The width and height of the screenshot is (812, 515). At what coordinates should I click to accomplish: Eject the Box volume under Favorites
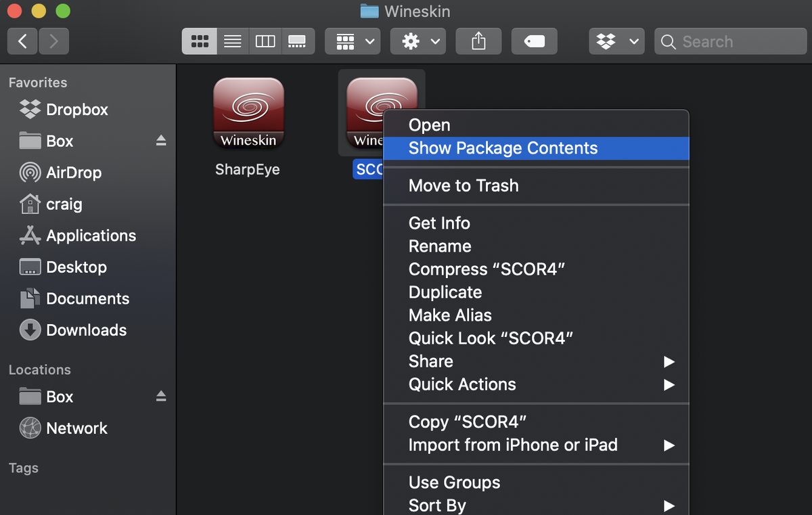pos(161,141)
